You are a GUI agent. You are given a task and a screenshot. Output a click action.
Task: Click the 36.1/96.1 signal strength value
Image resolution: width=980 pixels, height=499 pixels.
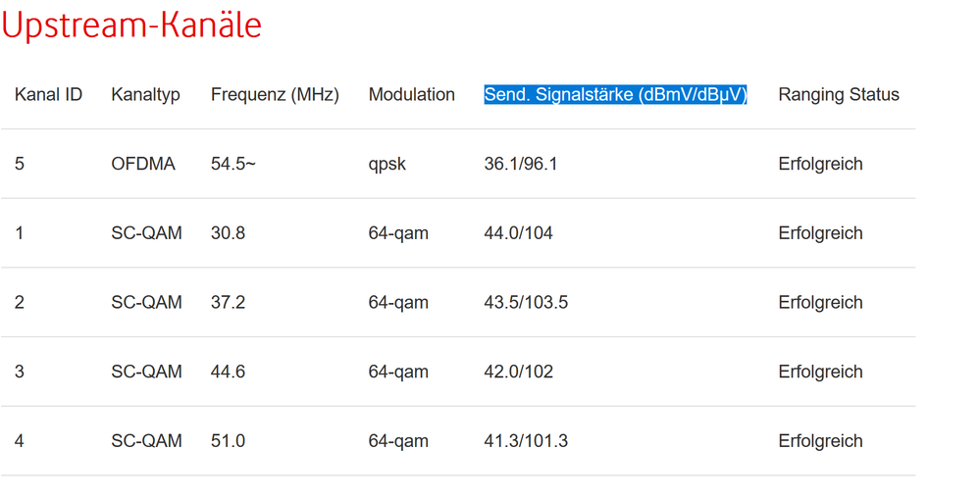[520, 164]
